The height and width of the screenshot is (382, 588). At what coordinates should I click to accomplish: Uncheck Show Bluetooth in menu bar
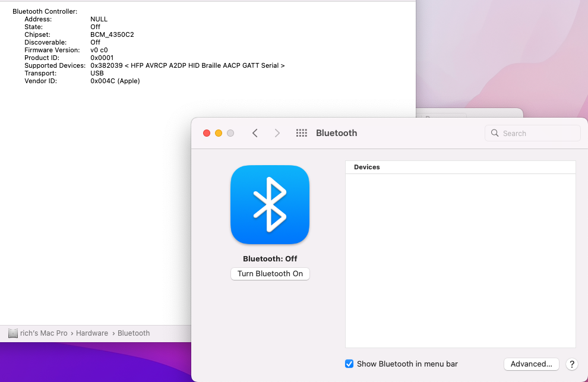coord(349,364)
